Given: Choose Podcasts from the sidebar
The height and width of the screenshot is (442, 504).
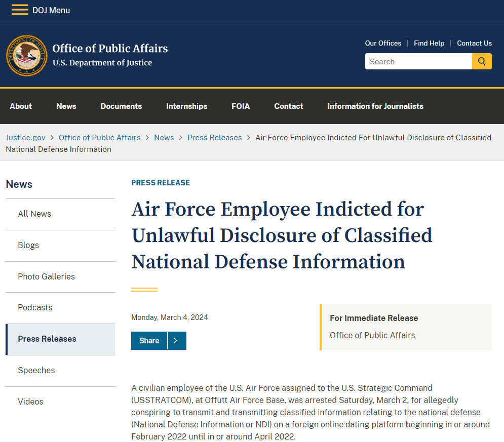Looking at the screenshot, I should coord(35,308).
